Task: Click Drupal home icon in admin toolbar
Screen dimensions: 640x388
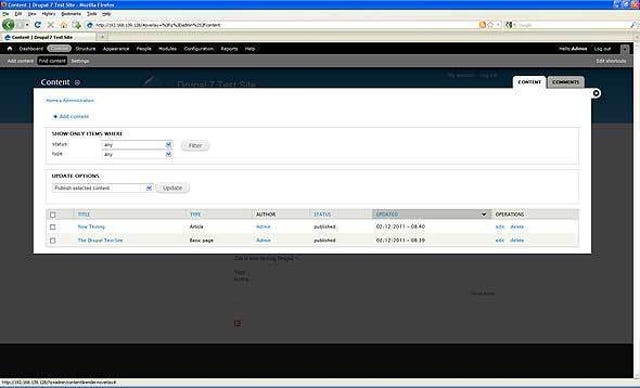Action: pyautogui.click(x=10, y=49)
